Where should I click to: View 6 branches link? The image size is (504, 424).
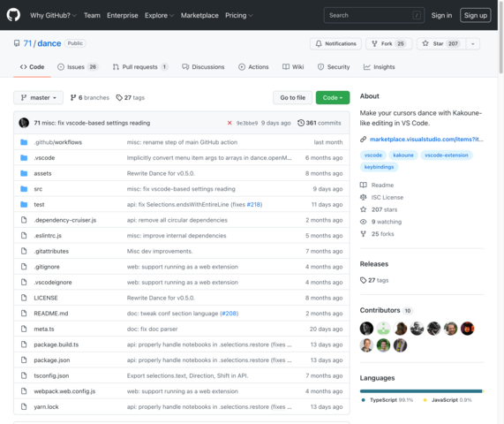click(90, 97)
